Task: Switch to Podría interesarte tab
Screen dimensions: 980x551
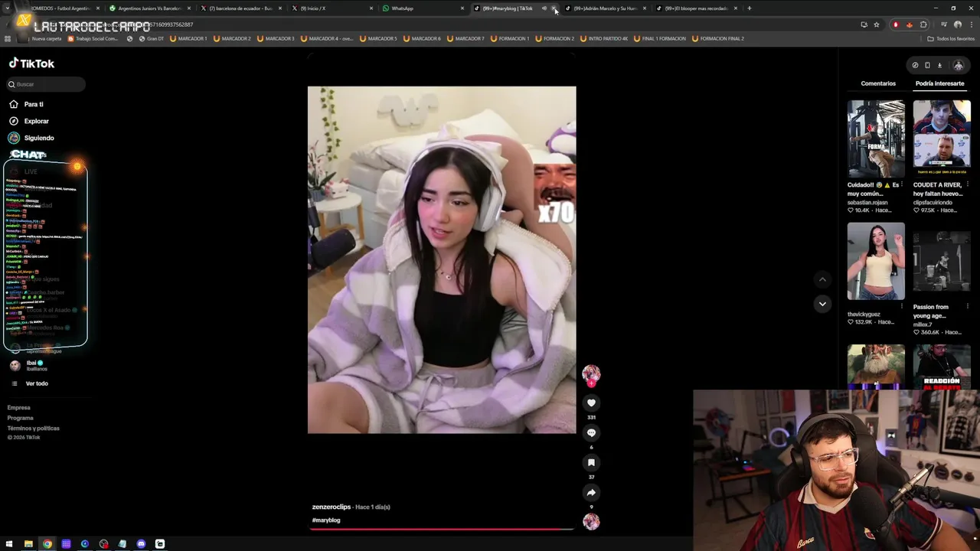Action: pos(939,83)
